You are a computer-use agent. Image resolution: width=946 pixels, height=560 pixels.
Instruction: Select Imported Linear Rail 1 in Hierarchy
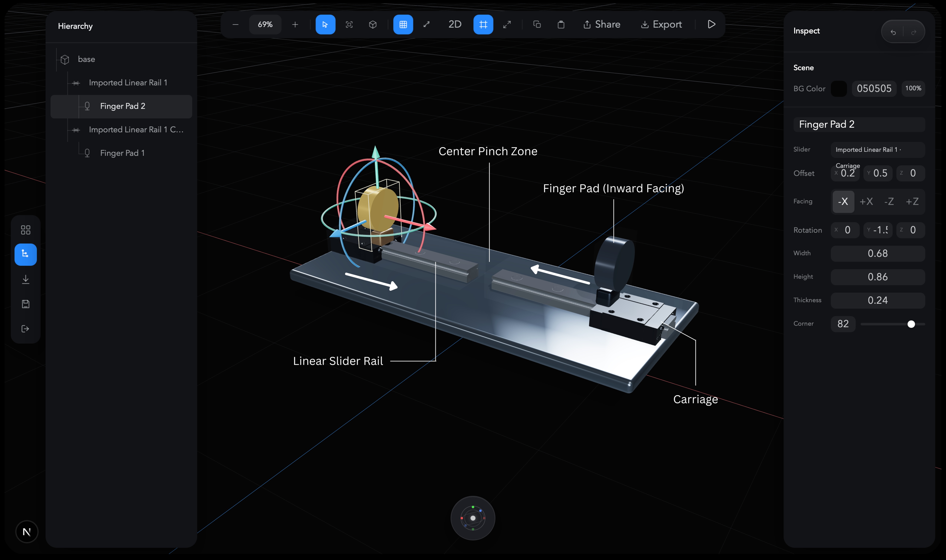tap(121, 83)
